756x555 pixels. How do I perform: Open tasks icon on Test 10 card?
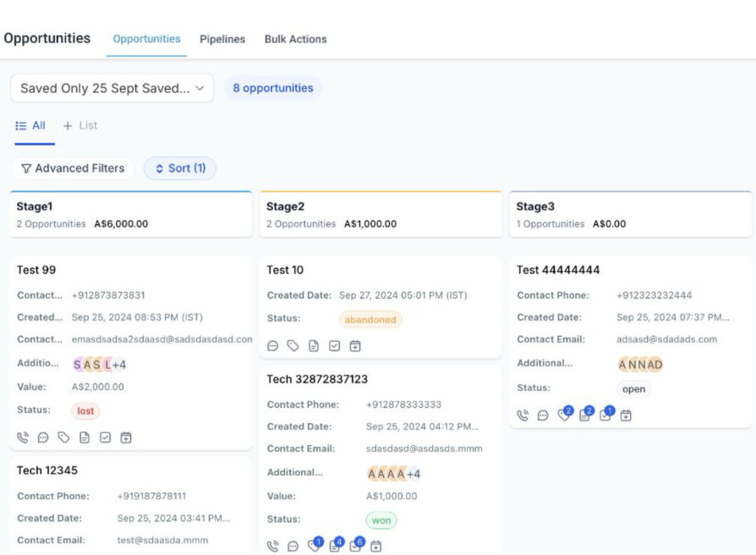click(335, 346)
